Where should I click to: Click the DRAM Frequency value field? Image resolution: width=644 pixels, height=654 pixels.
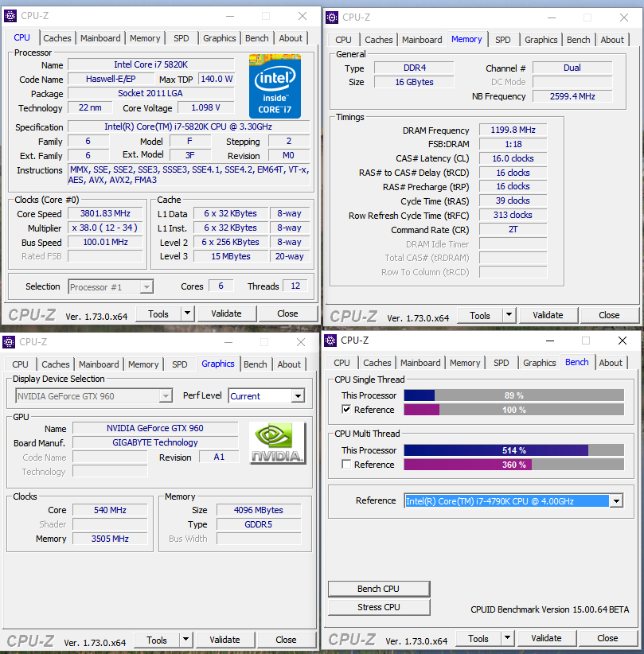tap(513, 130)
